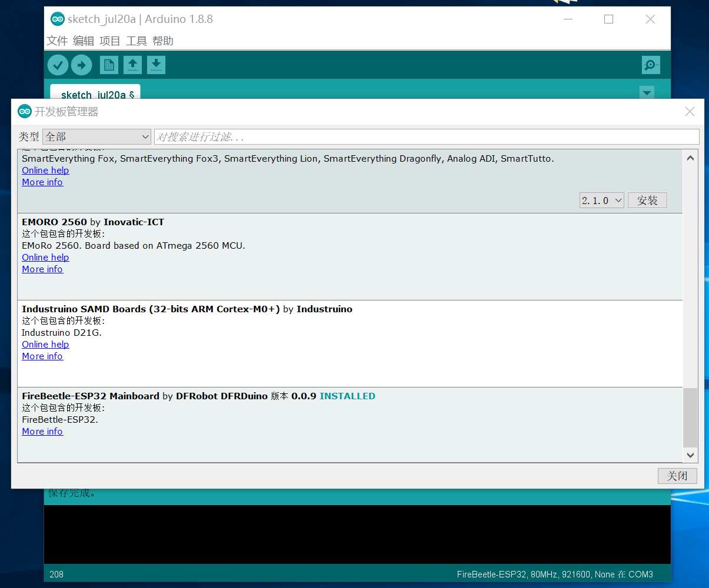Click the board search filter field
The height and width of the screenshot is (588, 709).
click(x=426, y=136)
